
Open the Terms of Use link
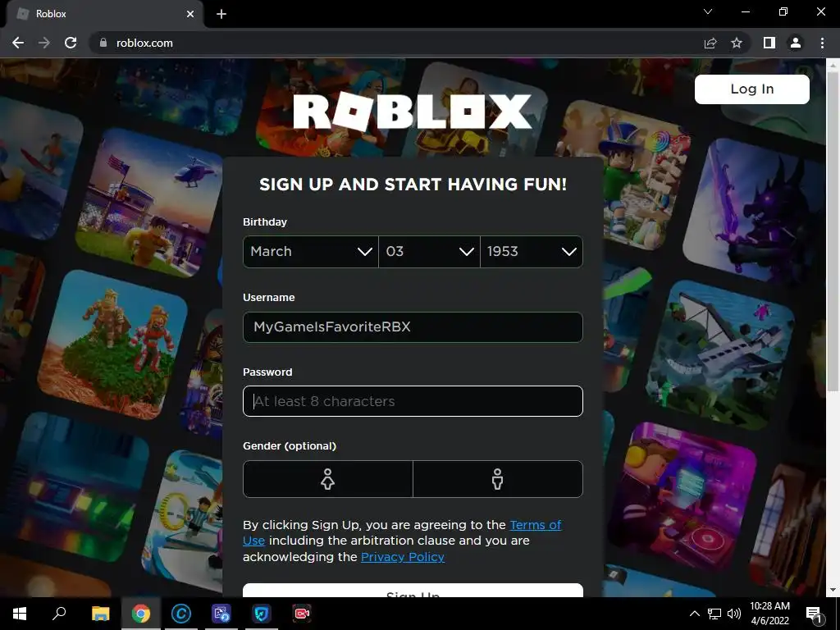pos(535,525)
